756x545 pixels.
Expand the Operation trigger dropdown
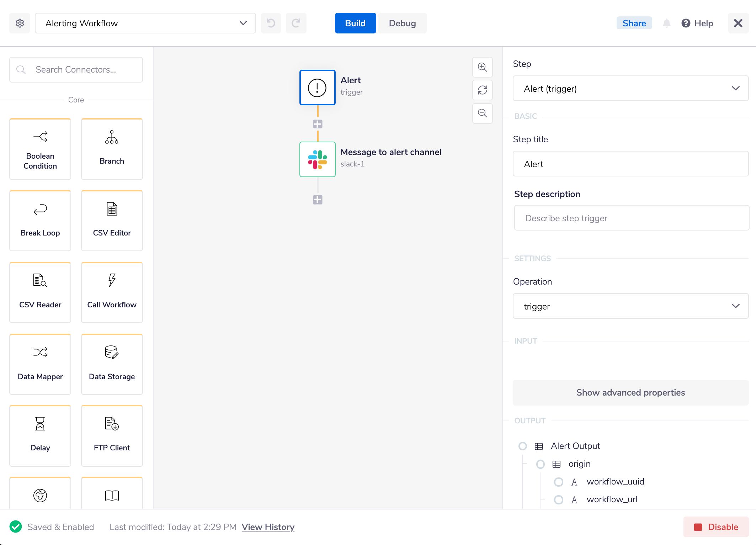[736, 306]
